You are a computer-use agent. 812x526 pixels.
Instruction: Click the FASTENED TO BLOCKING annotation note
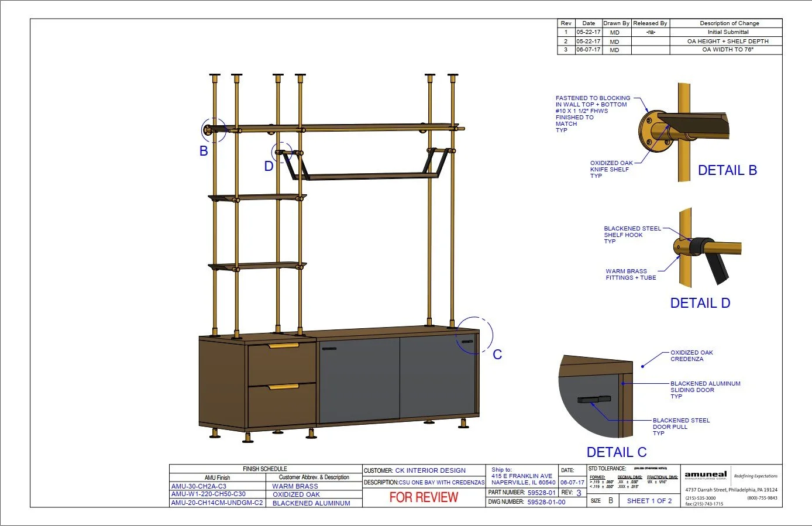pos(593,114)
